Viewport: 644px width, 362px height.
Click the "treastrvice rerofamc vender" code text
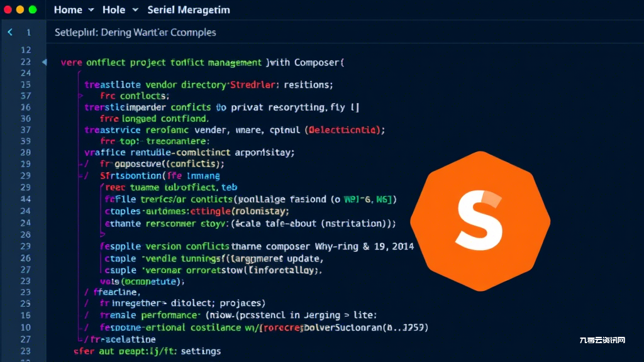pyautogui.click(x=155, y=130)
